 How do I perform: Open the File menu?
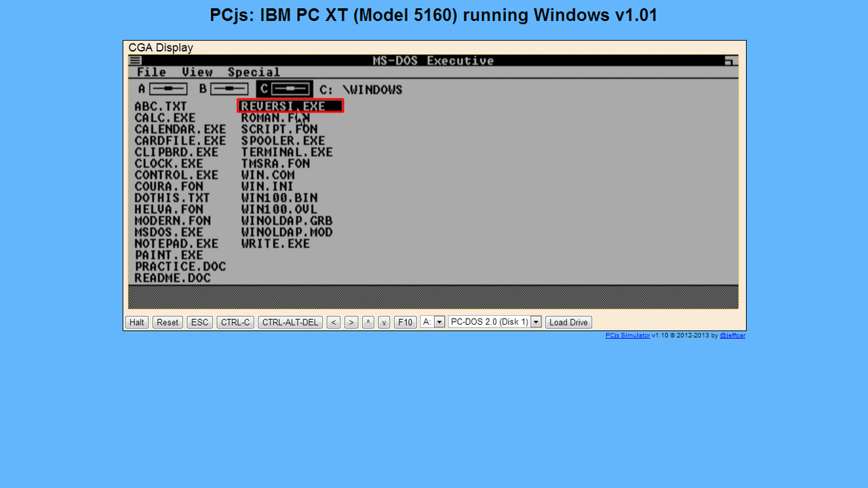click(x=151, y=72)
